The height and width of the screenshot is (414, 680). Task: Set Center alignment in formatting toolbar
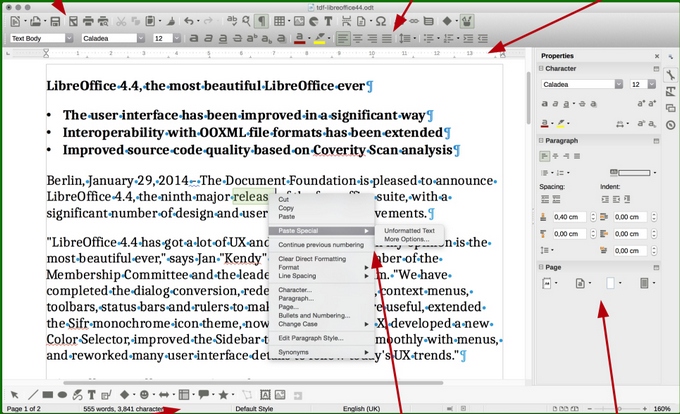(357, 39)
